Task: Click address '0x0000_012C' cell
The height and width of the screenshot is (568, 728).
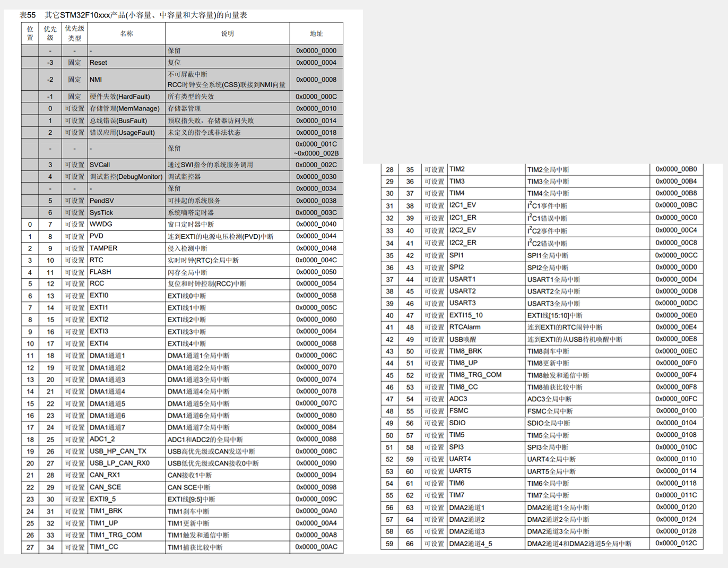Action: point(676,543)
